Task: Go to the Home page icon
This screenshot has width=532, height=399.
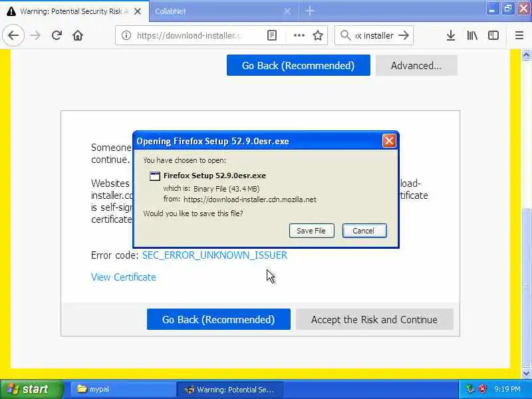Action: pos(78,35)
